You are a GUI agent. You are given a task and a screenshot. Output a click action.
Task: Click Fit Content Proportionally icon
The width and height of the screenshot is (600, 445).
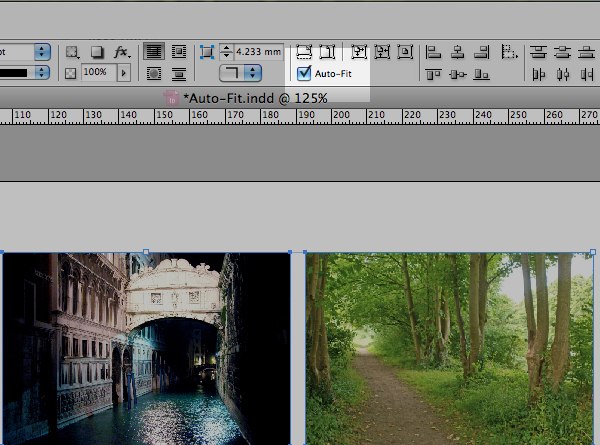[x=327, y=52]
